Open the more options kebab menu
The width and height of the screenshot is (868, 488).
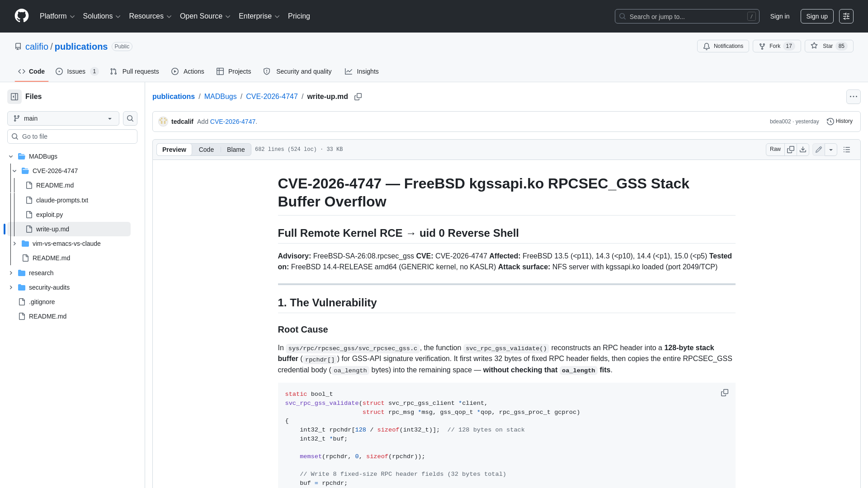(854, 96)
